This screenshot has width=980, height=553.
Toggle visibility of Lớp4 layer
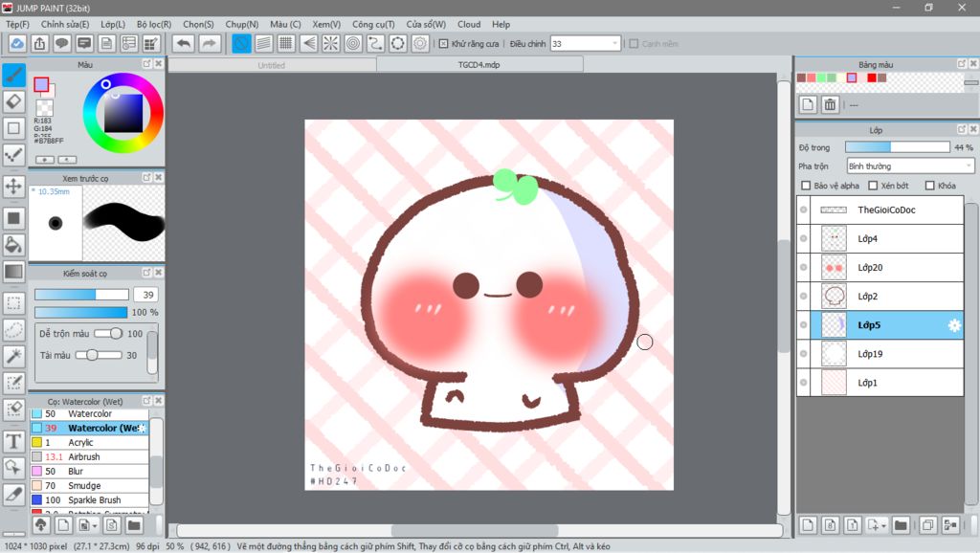point(804,238)
